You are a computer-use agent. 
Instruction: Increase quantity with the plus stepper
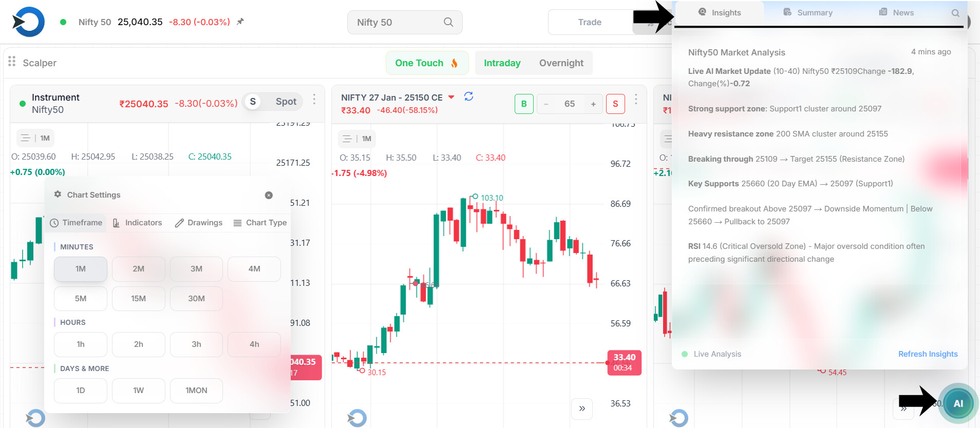[593, 104]
